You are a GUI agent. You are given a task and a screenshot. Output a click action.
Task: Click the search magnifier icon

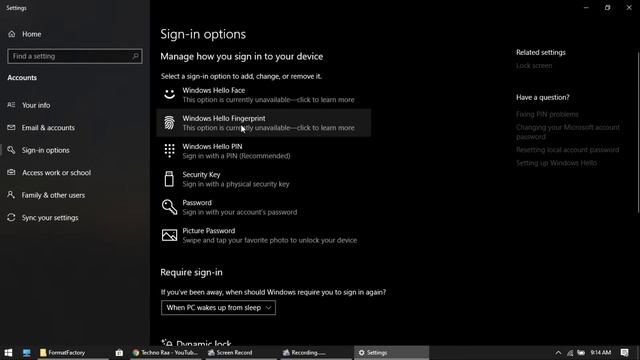136,56
